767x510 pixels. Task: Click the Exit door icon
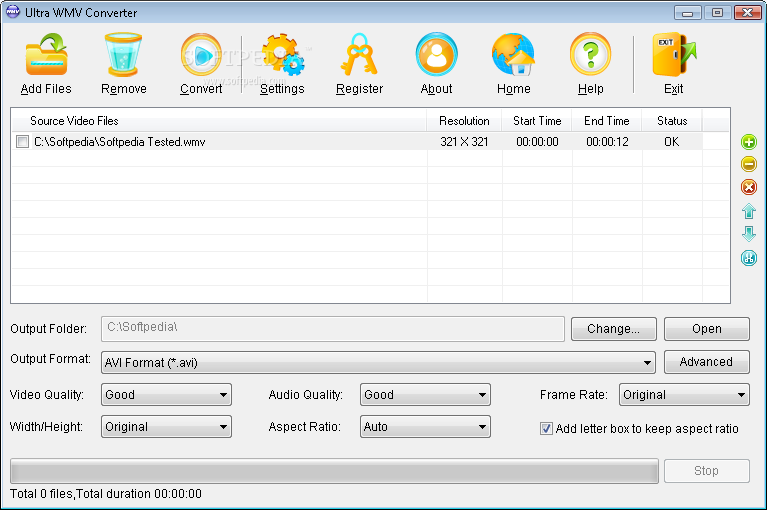[x=674, y=54]
